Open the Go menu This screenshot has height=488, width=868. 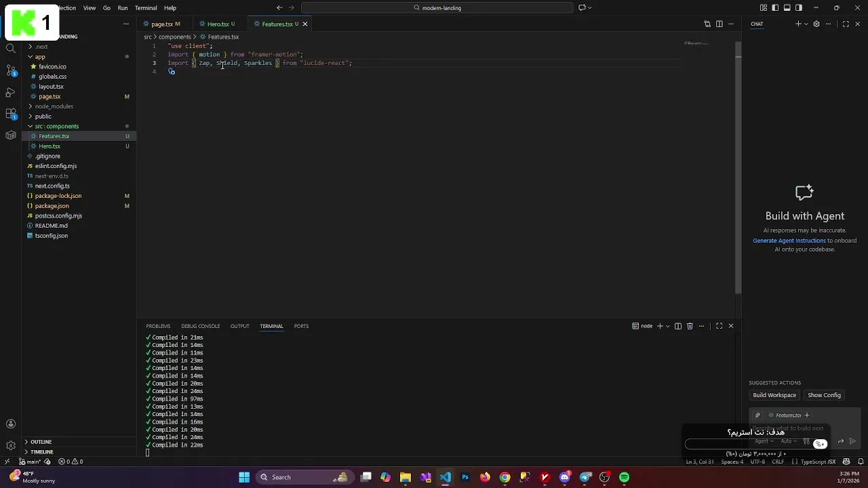106,8
